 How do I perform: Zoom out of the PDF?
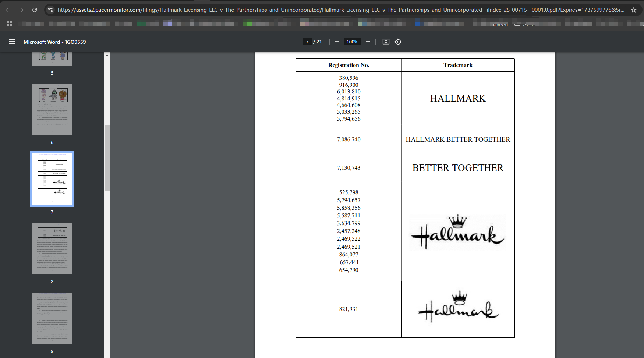[x=337, y=42]
